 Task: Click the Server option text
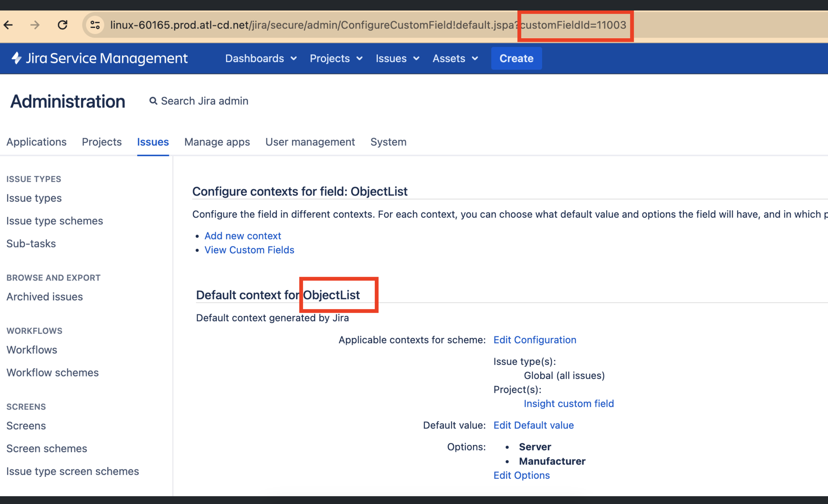pos(535,447)
